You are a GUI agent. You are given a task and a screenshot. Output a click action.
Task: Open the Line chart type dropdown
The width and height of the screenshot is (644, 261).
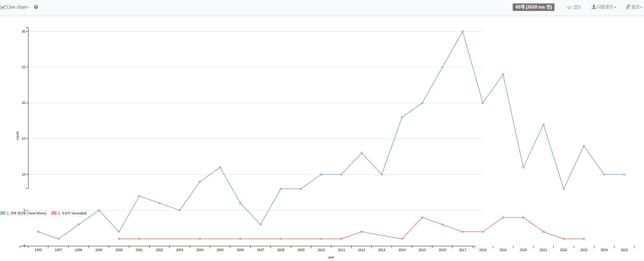pyautogui.click(x=15, y=7)
